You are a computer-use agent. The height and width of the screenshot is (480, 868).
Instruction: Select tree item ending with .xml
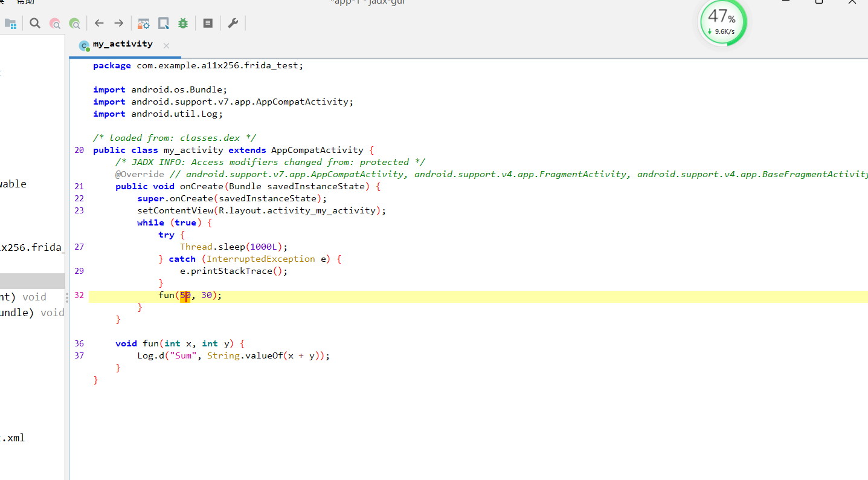13,438
